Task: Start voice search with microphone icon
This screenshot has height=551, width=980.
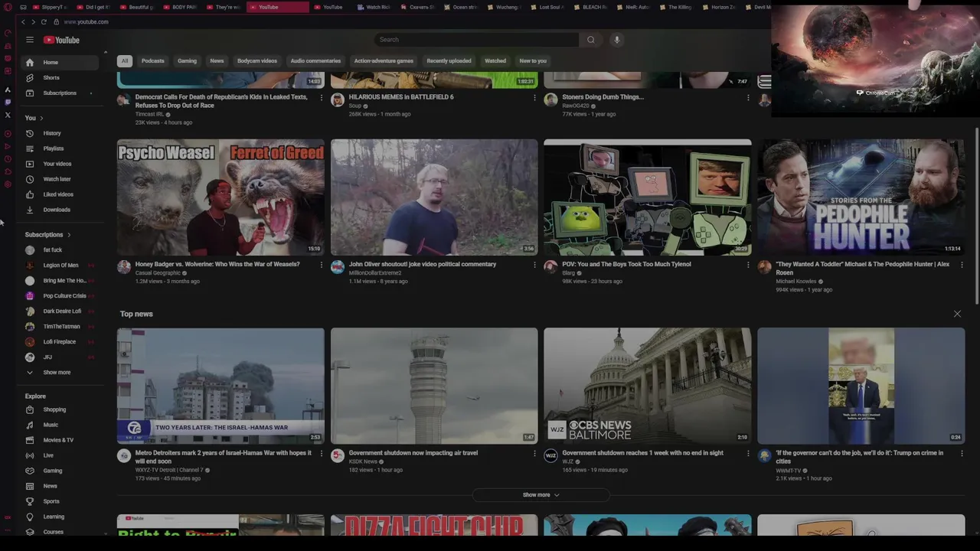Action: (616, 40)
